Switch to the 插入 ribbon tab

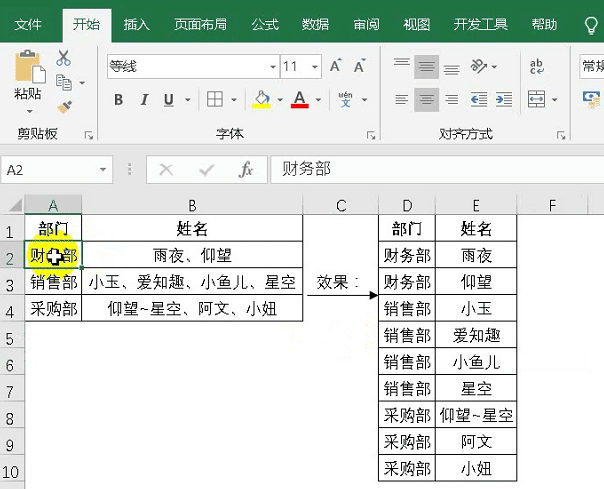click(x=137, y=24)
